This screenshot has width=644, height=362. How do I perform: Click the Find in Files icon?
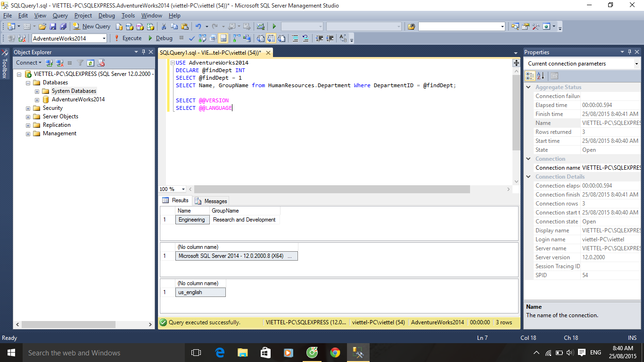point(411,26)
